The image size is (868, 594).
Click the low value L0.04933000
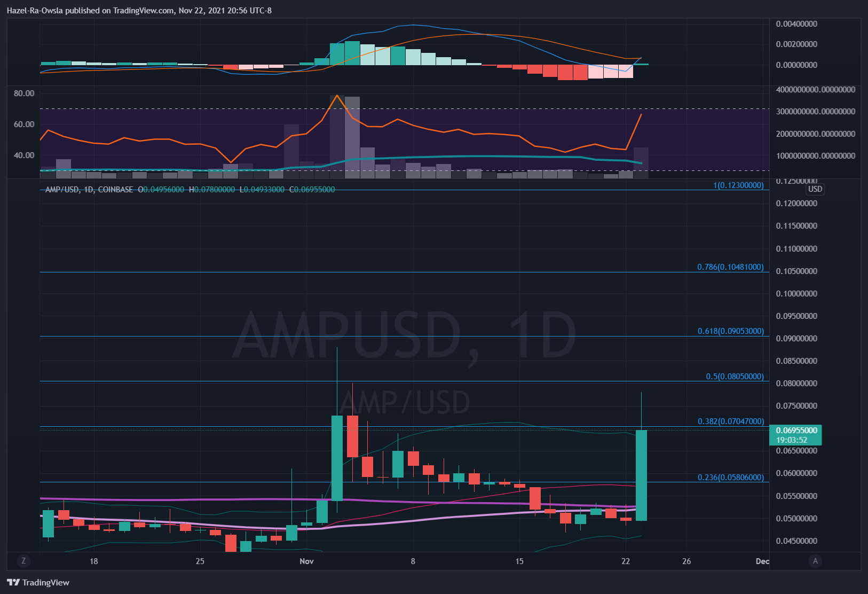[262, 190]
